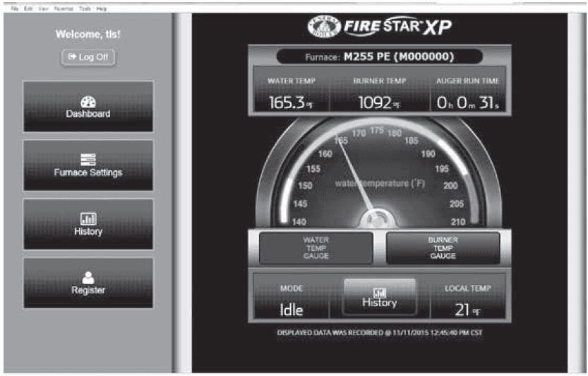
Task: Open the Favorites menu
Action: pos(64,8)
